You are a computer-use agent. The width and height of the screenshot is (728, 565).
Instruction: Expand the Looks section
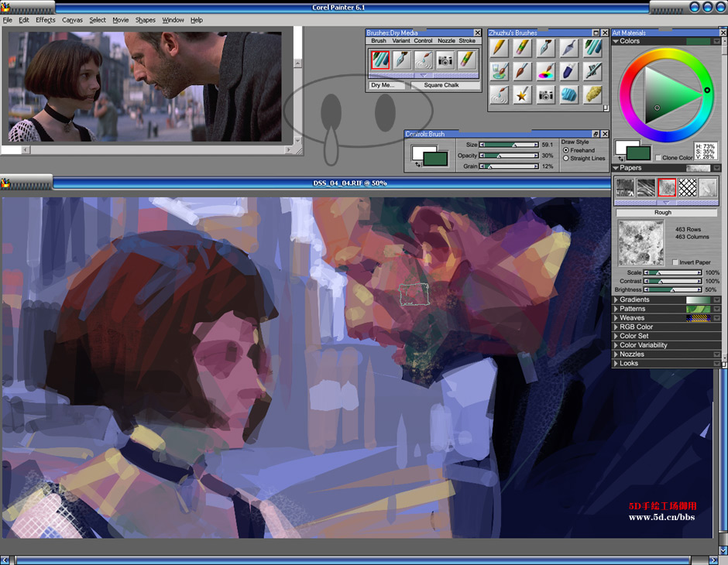pos(616,363)
